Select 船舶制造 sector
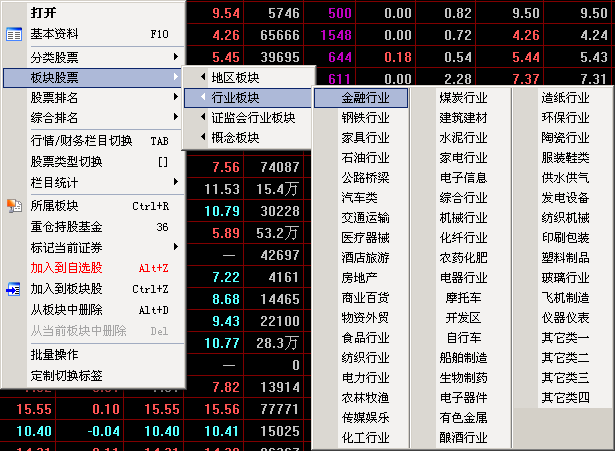Screen dimensions: 615x451 [463, 358]
